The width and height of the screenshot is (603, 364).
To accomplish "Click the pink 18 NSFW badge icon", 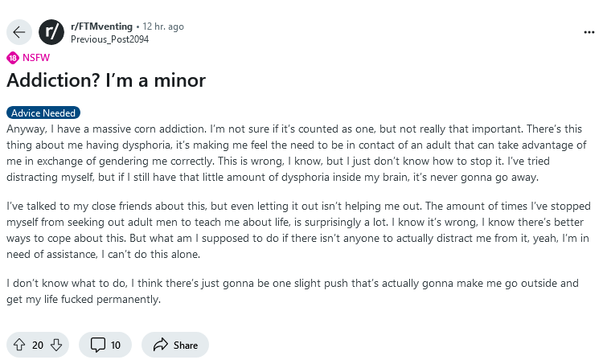I will [12, 57].
